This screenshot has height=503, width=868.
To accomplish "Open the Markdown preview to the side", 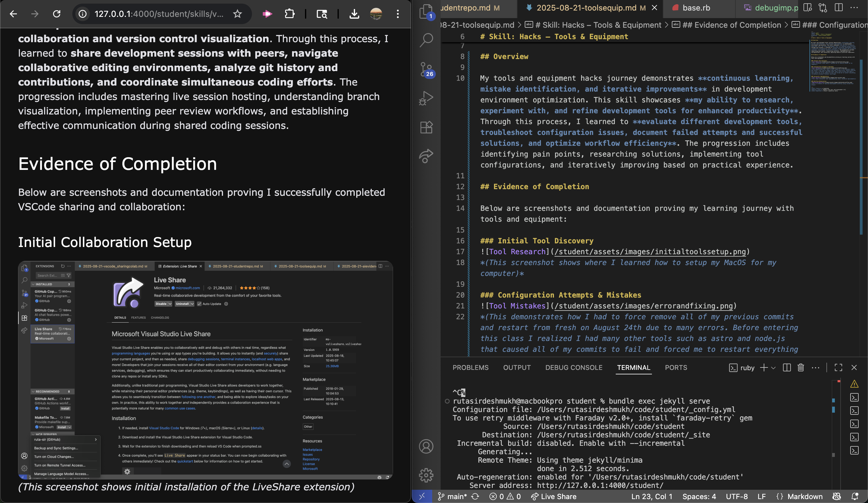I will pyautogui.click(x=807, y=8).
